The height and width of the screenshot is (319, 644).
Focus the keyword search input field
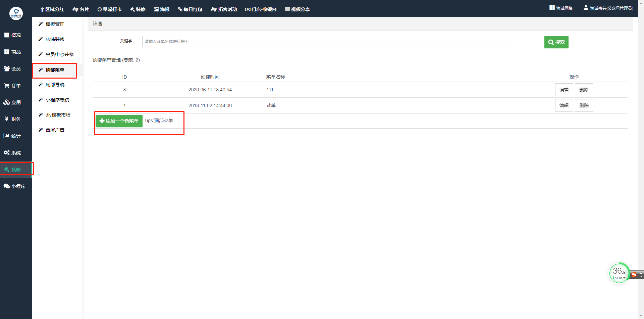click(x=328, y=42)
